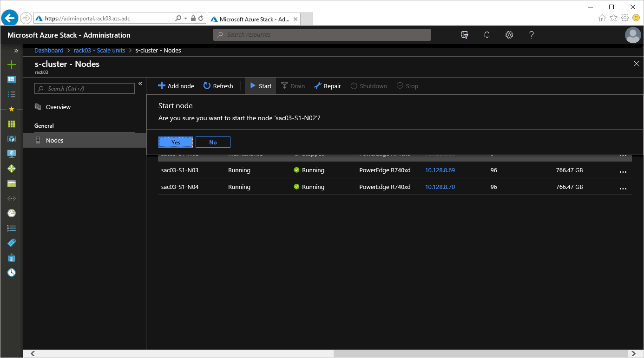Open the ellipsis menu for sac03-S1-N03

[623, 172]
